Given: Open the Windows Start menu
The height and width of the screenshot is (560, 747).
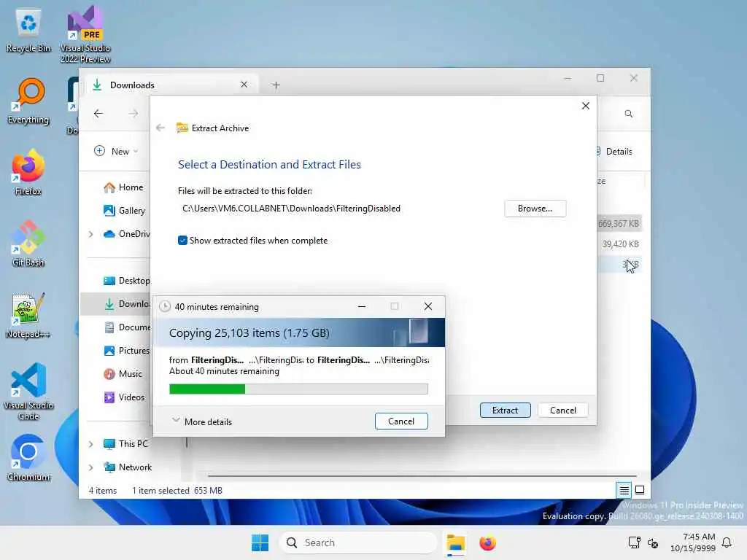Looking at the screenshot, I should [x=260, y=542].
